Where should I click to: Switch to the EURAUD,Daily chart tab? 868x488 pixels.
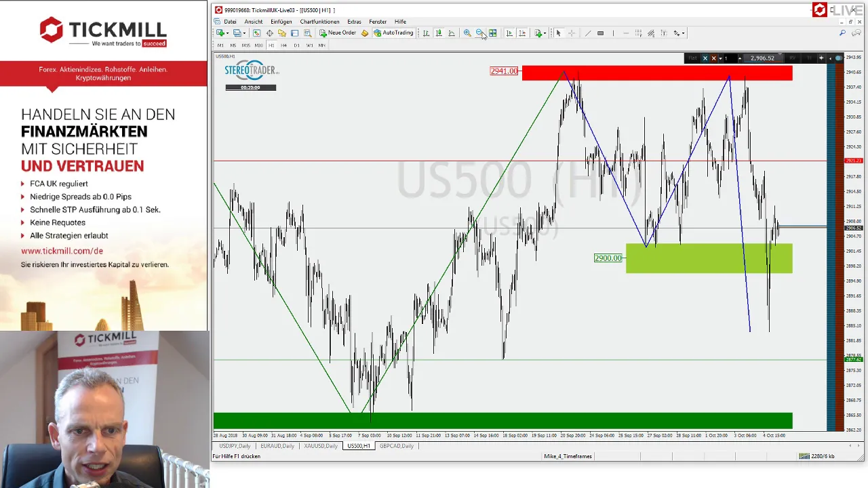[277, 446]
